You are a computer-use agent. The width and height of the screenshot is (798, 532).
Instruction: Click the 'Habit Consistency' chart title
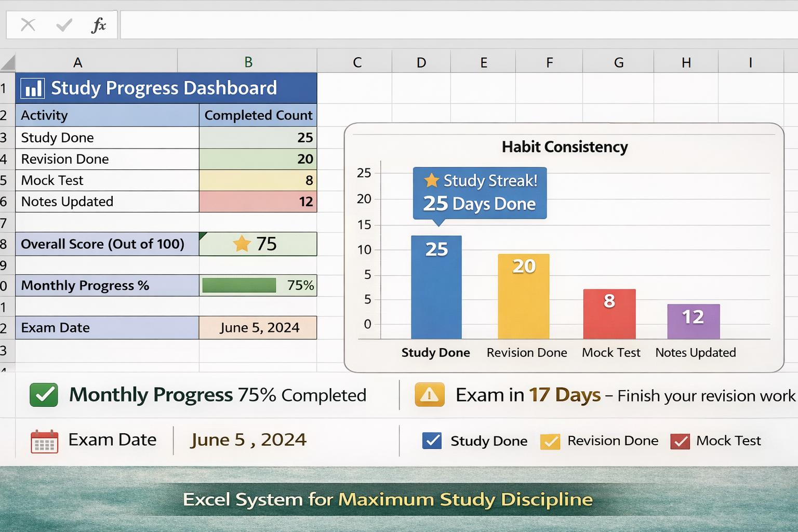click(565, 147)
